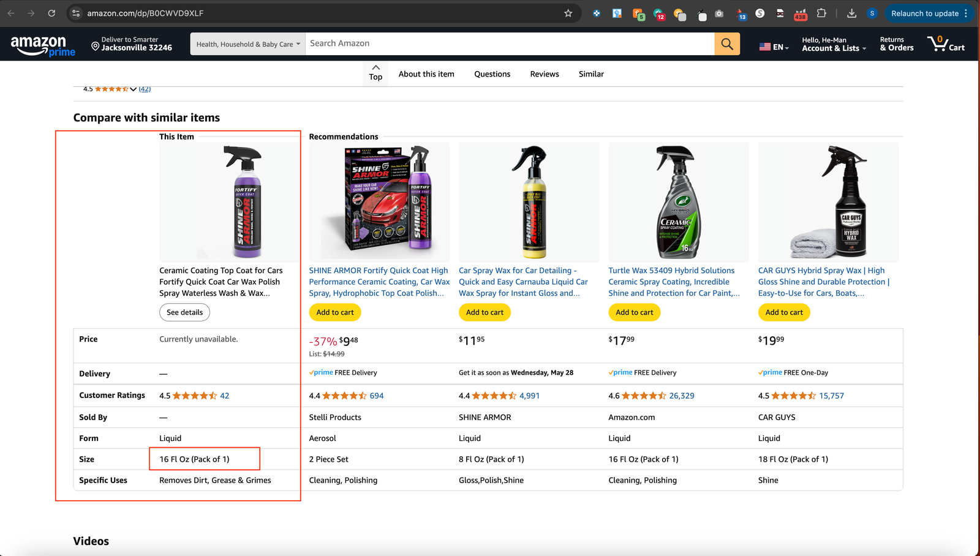
Task: Click yellow Car Spray Wax bottle image
Action: 529,202
